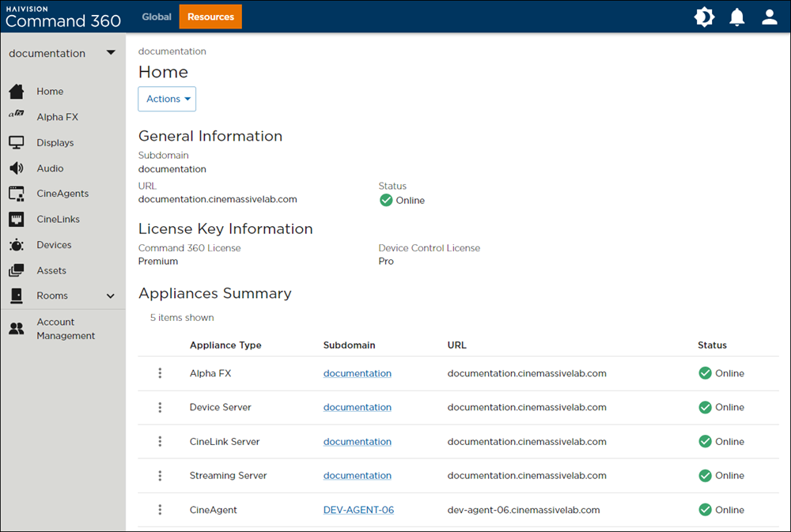Select the Global menu item
Screen dimensions: 791x532
pyautogui.click(x=156, y=16)
